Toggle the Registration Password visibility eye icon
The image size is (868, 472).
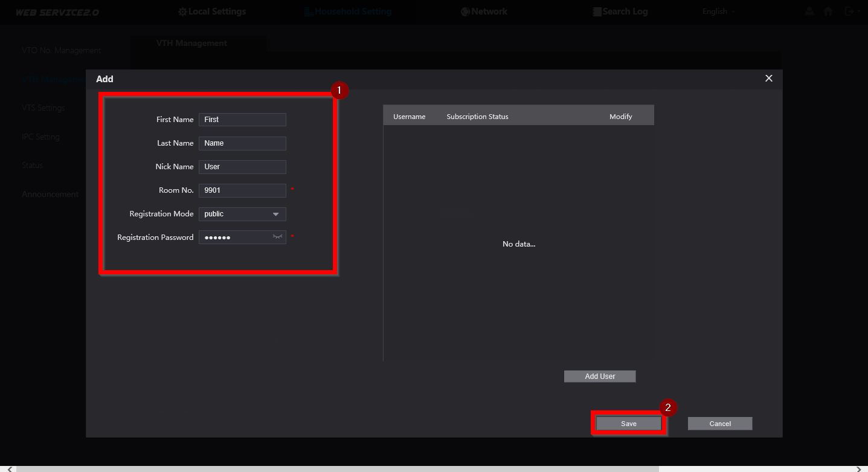point(277,237)
